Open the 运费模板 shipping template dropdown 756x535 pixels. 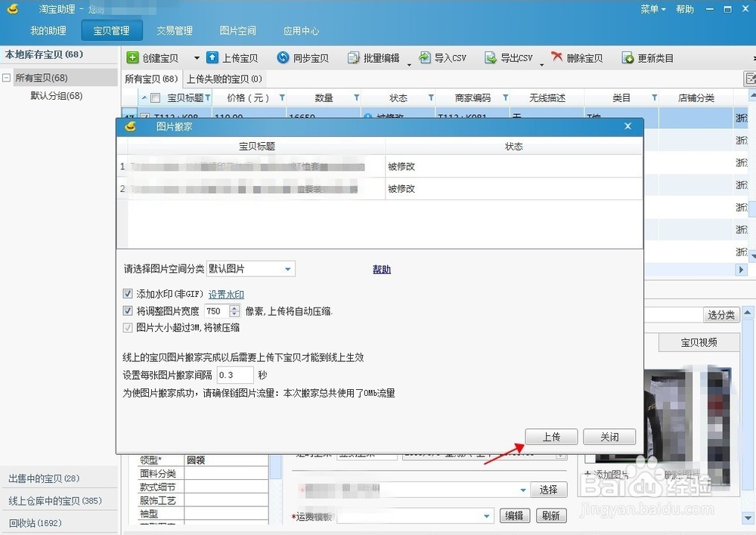[487, 515]
